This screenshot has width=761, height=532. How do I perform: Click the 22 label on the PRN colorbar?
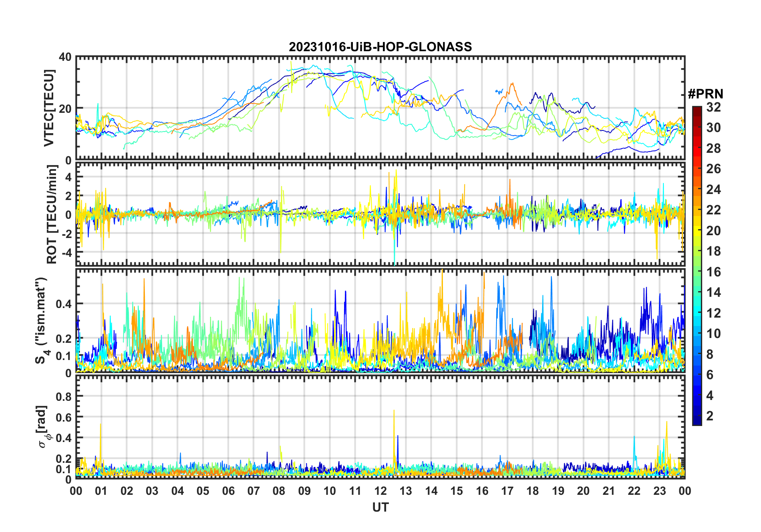713,210
